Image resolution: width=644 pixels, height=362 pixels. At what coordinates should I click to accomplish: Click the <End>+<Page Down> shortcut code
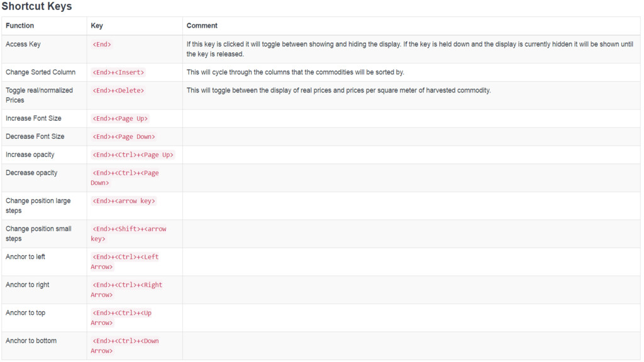point(123,136)
